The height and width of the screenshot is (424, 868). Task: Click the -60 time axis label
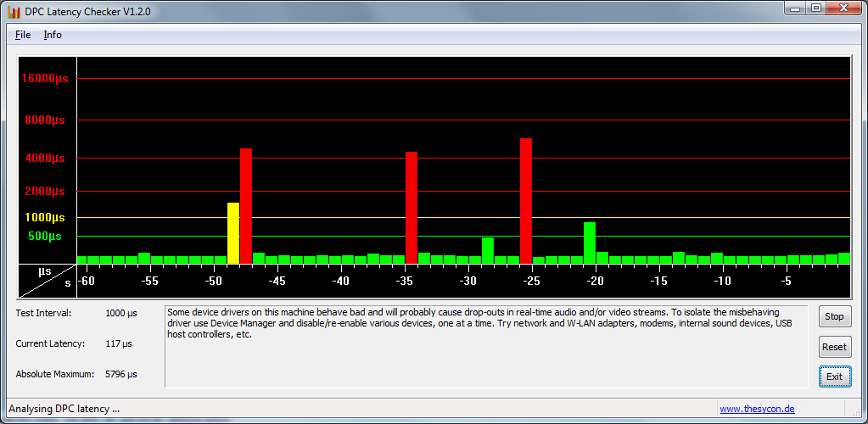(x=86, y=282)
